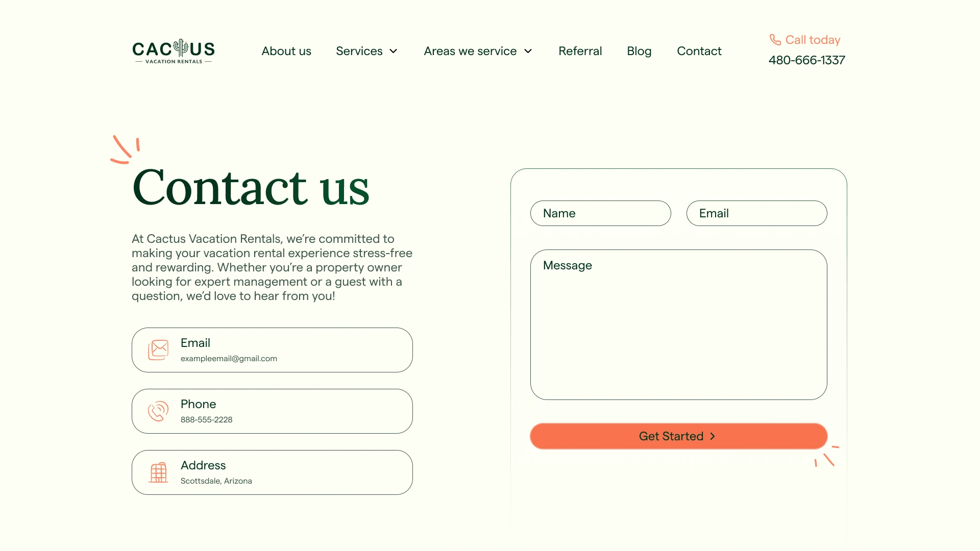Click the Name input field
This screenshot has height=551, width=980.
click(x=600, y=213)
